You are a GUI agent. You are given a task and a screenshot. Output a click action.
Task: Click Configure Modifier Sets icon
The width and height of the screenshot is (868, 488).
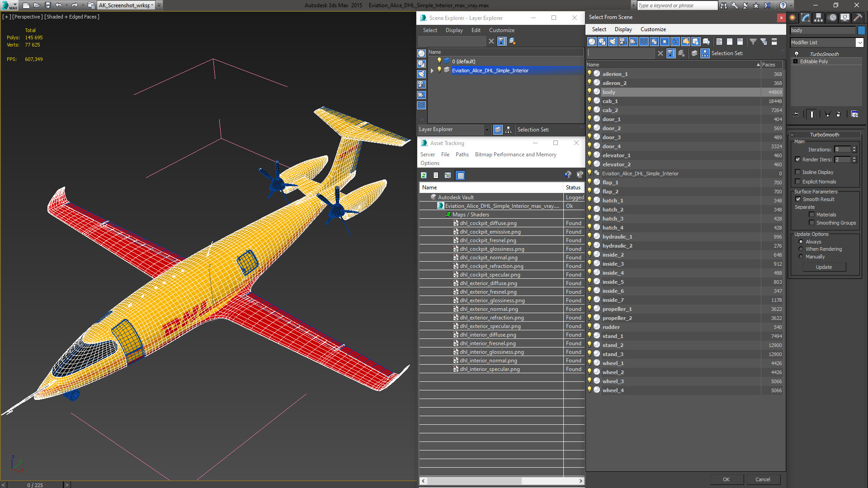point(854,114)
